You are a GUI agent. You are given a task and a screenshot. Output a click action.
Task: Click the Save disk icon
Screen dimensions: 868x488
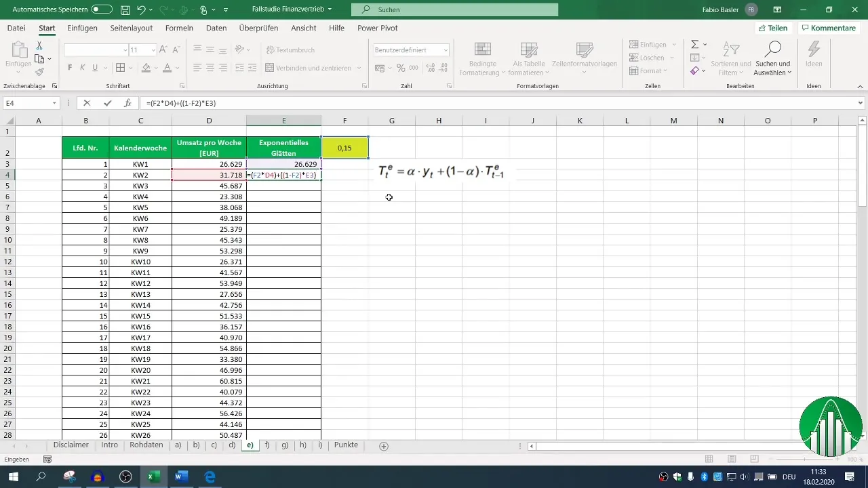pyautogui.click(x=125, y=9)
